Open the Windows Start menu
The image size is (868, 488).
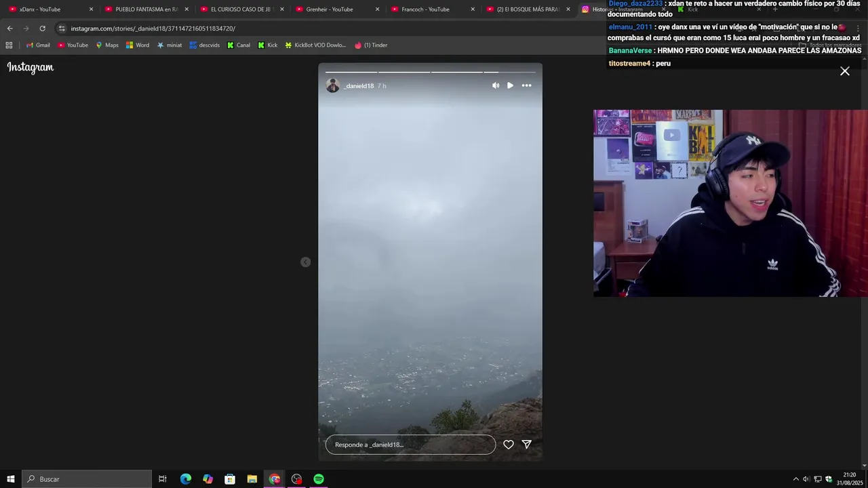point(11,479)
